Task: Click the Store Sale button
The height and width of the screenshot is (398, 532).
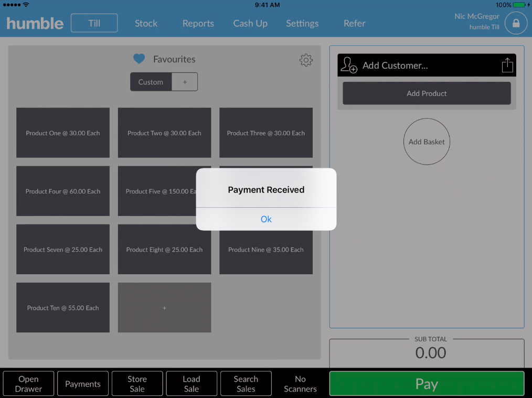Action: [x=137, y=384]
